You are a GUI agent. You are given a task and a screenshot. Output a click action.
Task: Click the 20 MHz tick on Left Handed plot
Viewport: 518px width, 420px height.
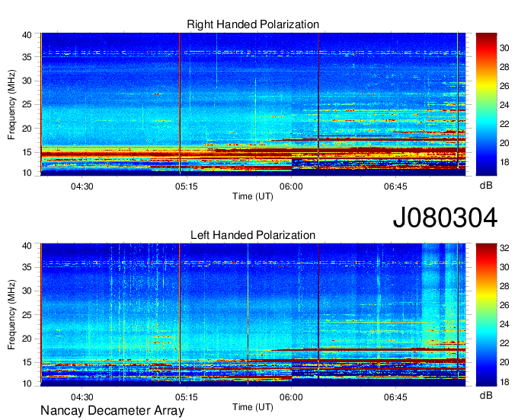(x=27, y=339)
